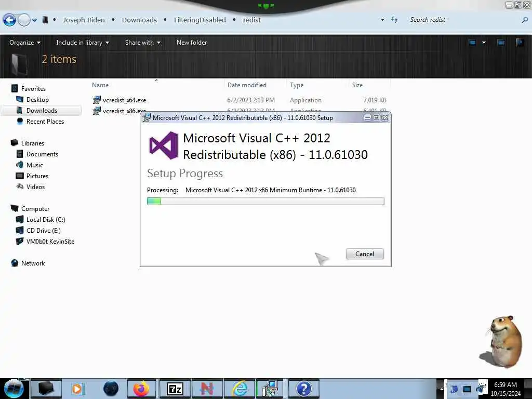Select the Downloads breadcrumb in address bar
The image size is (532, 399).
pyautogui.click(x=139, y=20)
